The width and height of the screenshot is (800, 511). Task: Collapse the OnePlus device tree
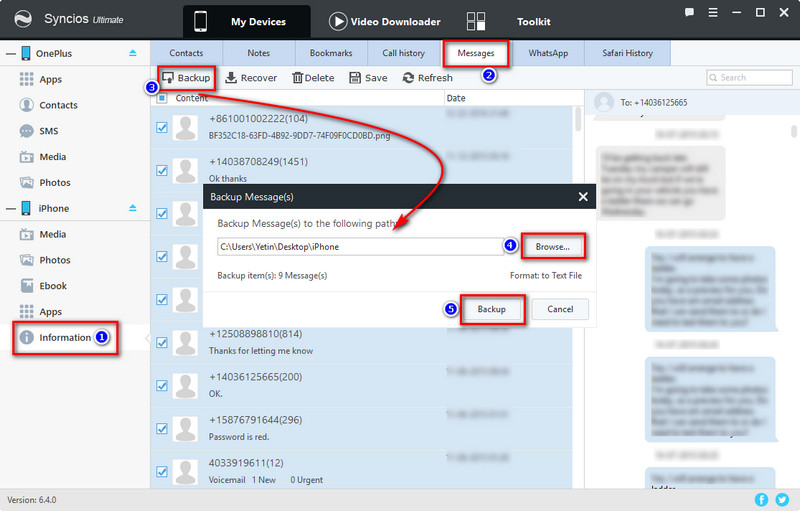click(x=11, y=54)
